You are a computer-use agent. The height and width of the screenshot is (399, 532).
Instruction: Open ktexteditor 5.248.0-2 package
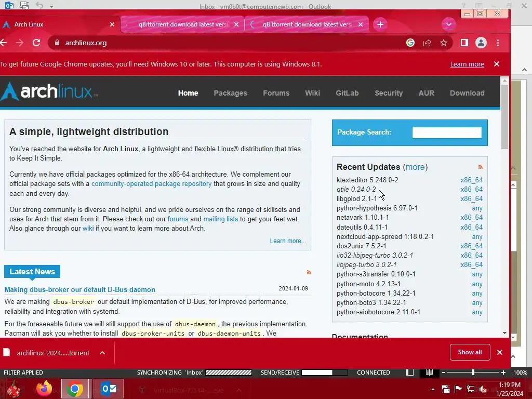click(x=367, y=180)
